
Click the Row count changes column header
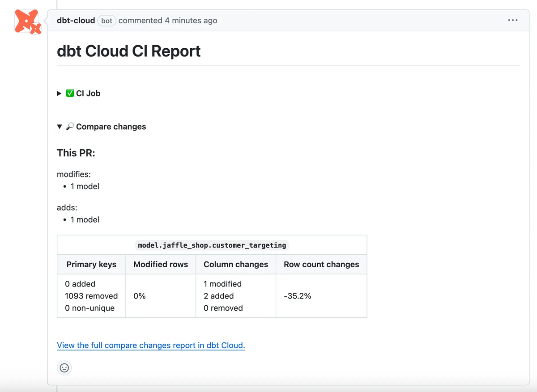[x=321, y=264]
